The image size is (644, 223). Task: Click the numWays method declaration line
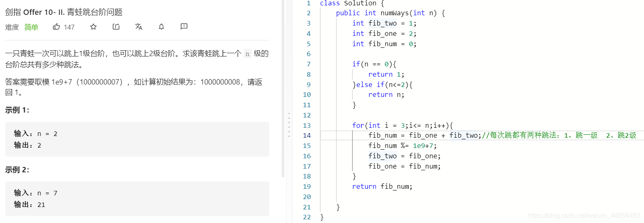pyautogui.click(x=390, y=13)
